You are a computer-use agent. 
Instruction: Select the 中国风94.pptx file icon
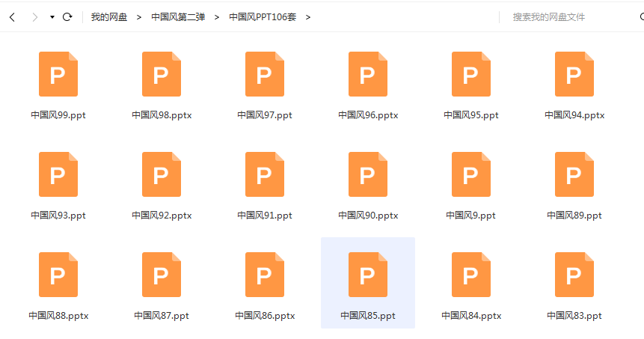tap(574, 74)
